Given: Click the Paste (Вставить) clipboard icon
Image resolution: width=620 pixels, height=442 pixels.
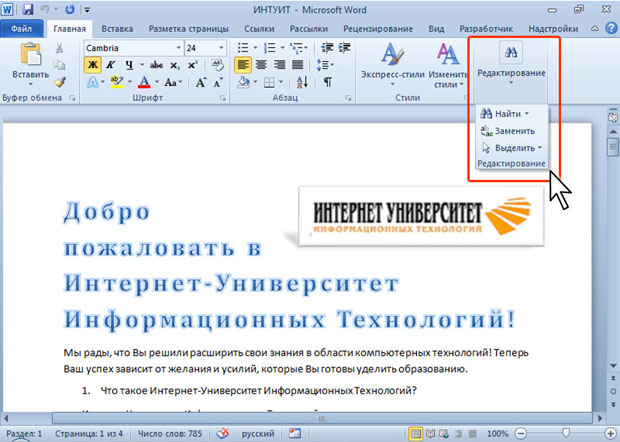Looking at the screenshot, I should (x=31, y=53).
